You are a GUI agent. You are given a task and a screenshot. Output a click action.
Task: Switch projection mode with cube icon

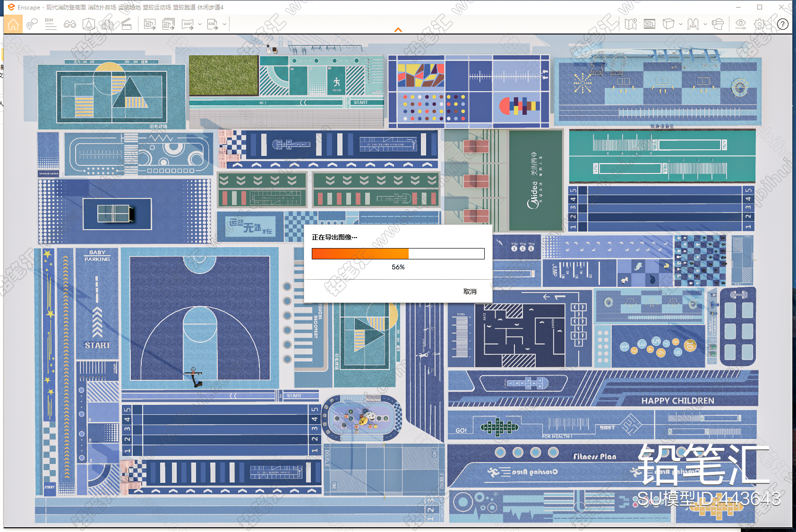[x=668, y=24]
